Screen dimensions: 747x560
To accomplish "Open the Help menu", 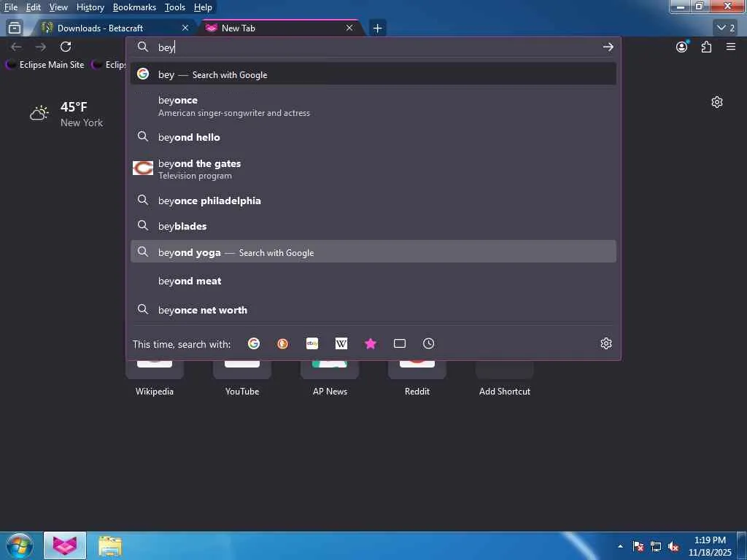I will pos(203,7).
